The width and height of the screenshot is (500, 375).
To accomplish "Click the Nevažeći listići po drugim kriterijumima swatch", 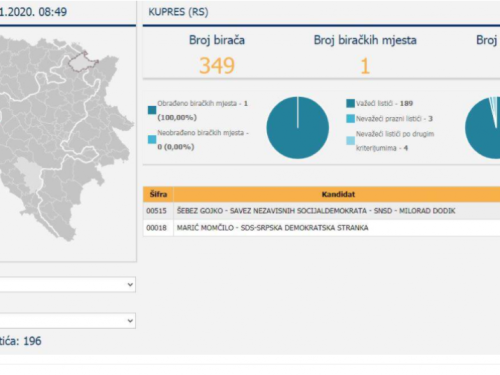I will [x=350, y=141].
